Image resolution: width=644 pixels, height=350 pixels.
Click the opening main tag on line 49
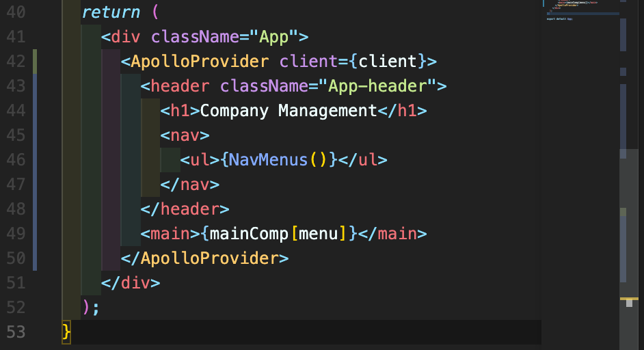pos(170,234)
